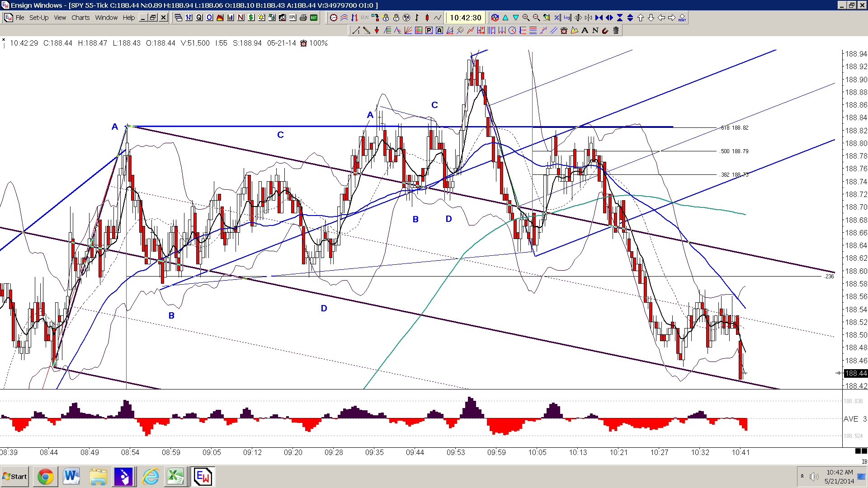The height and width of the screenshot is (488, 868).
Task: Open the Charts menu
Action: point(80,18)
